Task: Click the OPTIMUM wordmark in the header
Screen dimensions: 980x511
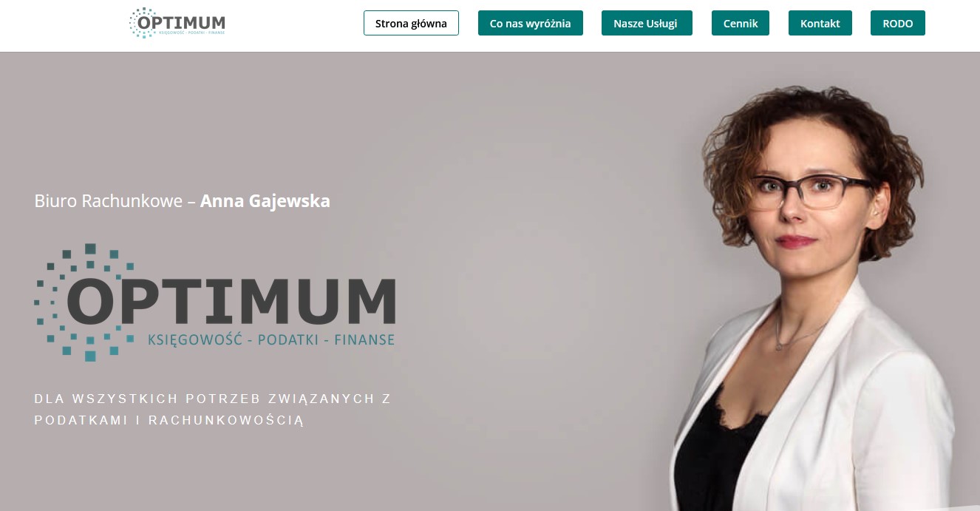Action: (x=181, y=22)
